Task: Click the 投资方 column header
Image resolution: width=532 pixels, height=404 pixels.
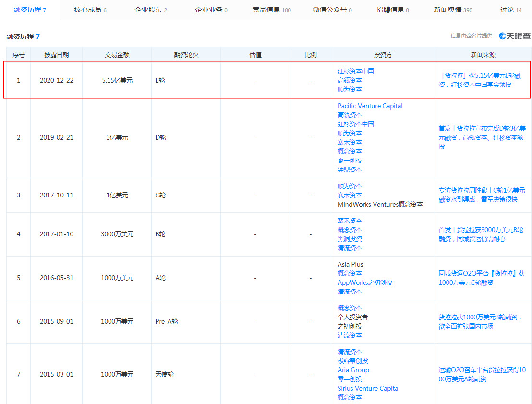Action: 383,55
